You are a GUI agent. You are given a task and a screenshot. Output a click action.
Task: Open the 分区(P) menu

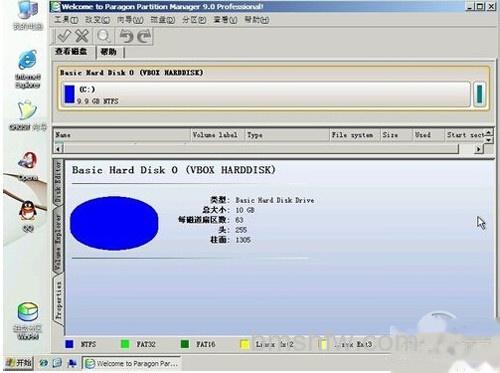click(x=194, y=20)
